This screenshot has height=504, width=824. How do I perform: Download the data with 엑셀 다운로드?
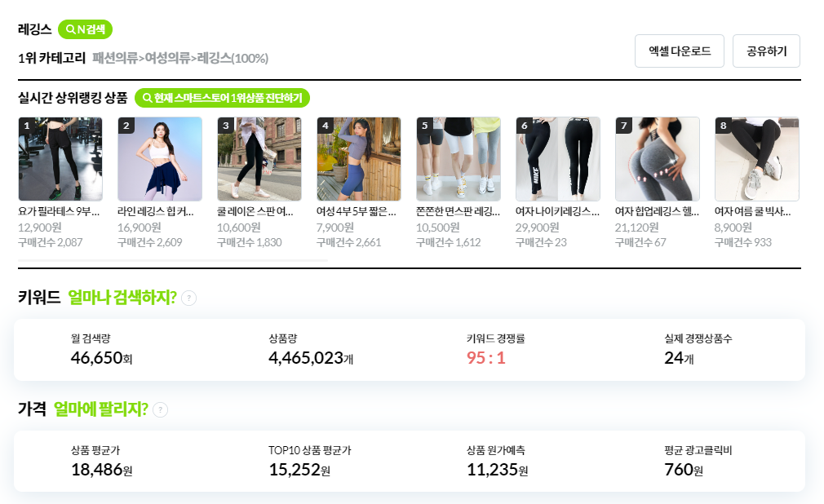pos(680,51)
